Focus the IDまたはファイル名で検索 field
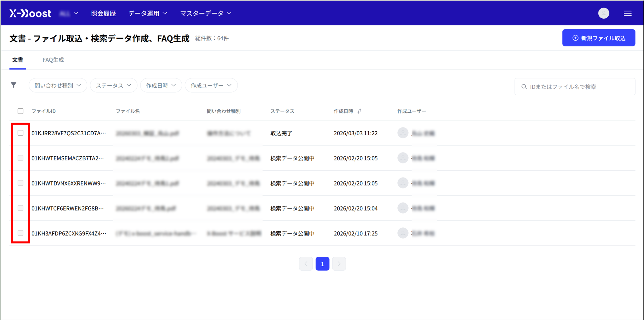Viewport: 644px width, 320px height. (x=575, y=87)
